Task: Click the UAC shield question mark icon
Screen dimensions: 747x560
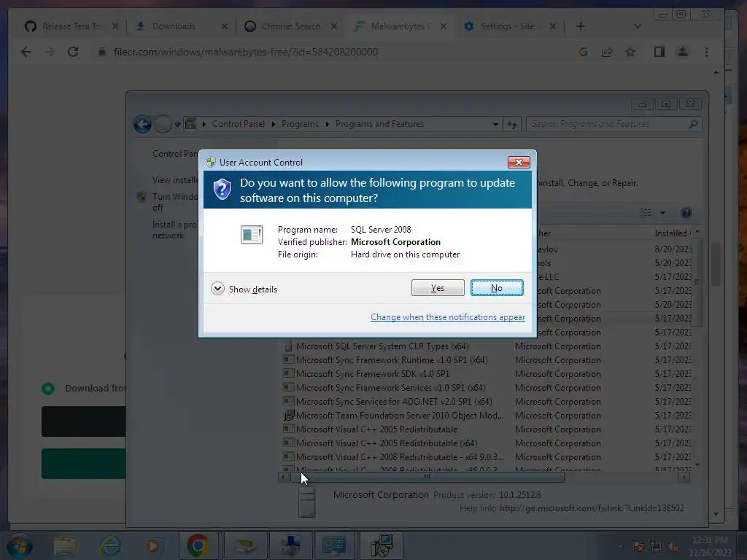Action: pyautogui.click(x=222, y=190)
